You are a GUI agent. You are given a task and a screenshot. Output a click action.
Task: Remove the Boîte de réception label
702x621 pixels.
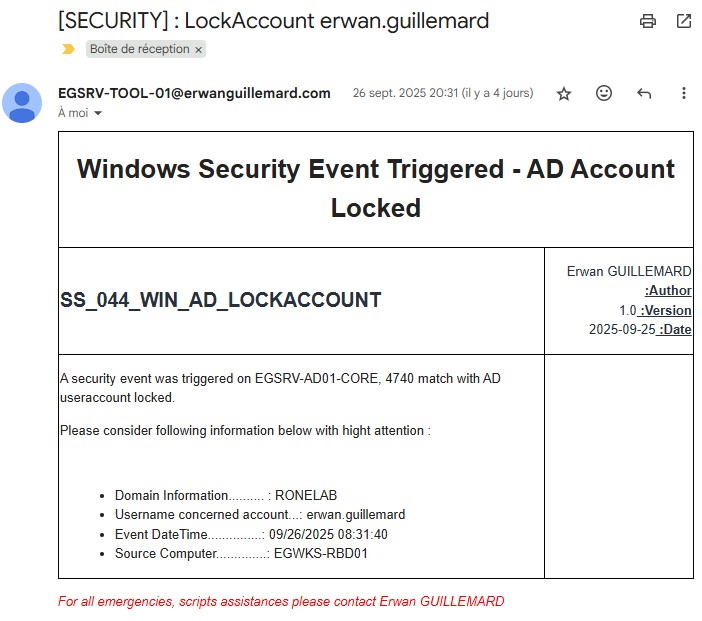tap(198, 49)
